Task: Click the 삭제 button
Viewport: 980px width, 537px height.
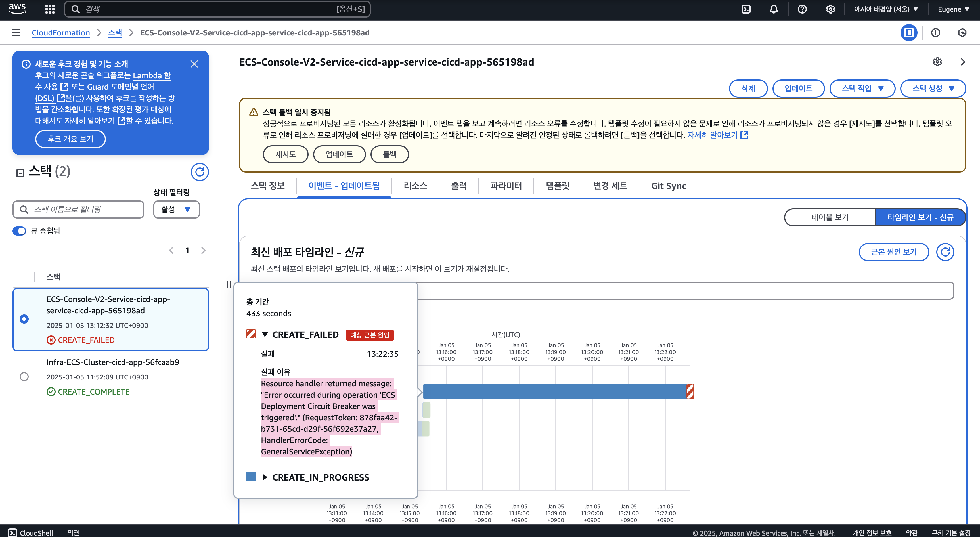Action: (748, 88)
